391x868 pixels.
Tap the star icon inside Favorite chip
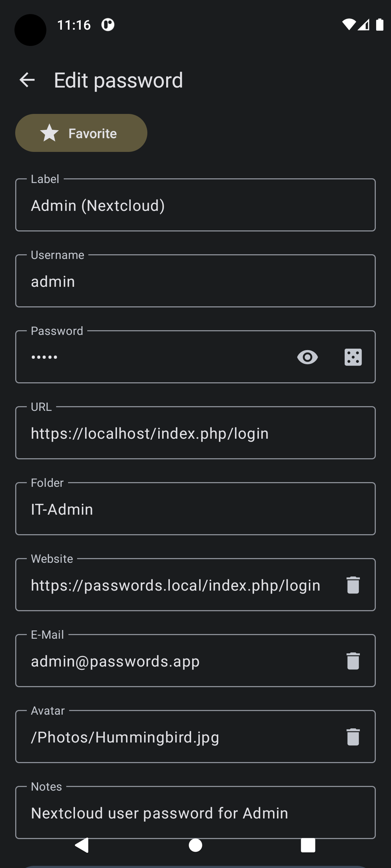(x=49, y=133)
